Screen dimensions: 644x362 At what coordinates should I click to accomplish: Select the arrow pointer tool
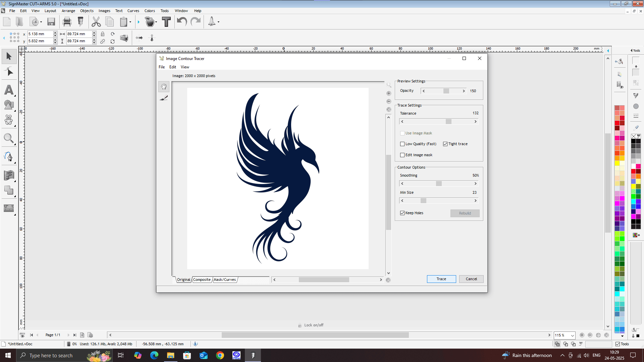tap(9, 56)
